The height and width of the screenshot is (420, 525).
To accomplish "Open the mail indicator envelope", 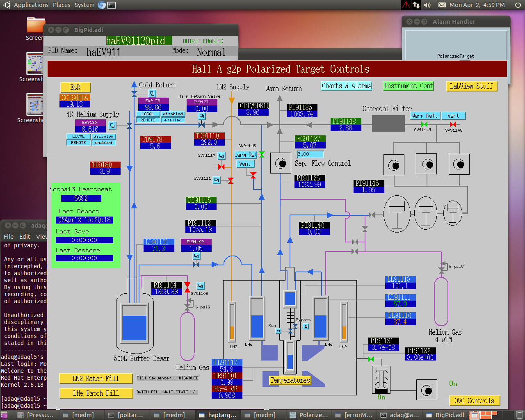I will coord(442,5).
